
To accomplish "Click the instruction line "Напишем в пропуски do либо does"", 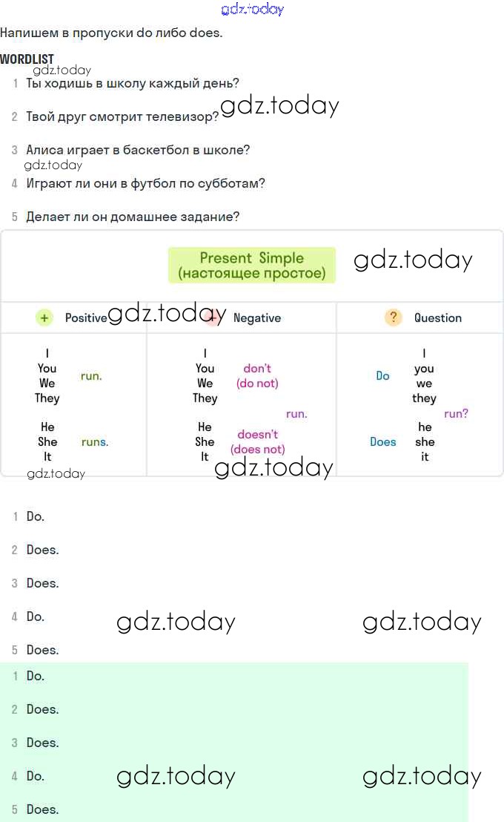I will pos(111,33).
